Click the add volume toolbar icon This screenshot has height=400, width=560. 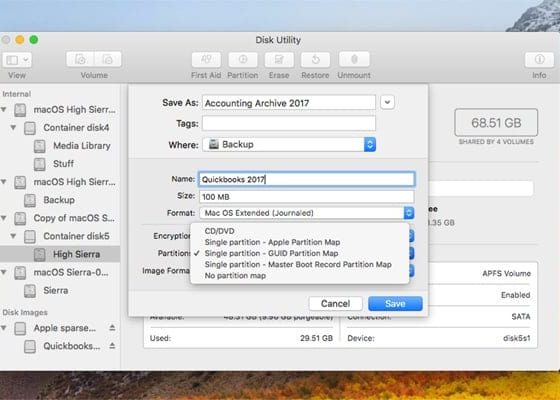click(x=80, y=59)
